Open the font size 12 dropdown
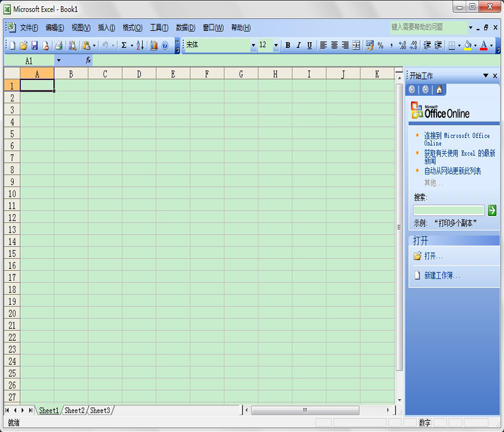Image resolution: width=504 pixels, height=432 pixels. [276, 45]
